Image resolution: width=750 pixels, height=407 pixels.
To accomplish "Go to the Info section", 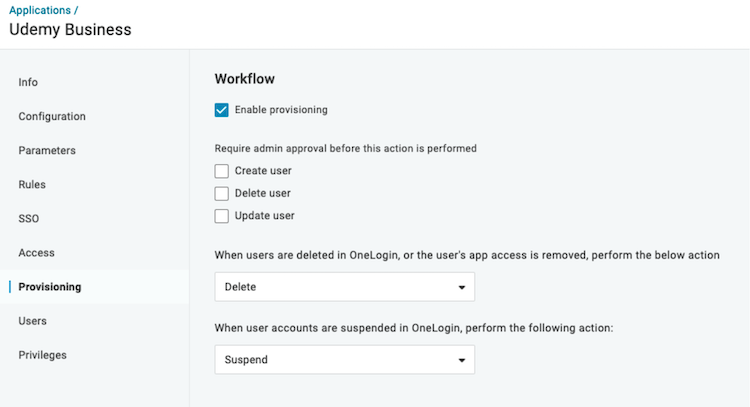I will point(28,82).
